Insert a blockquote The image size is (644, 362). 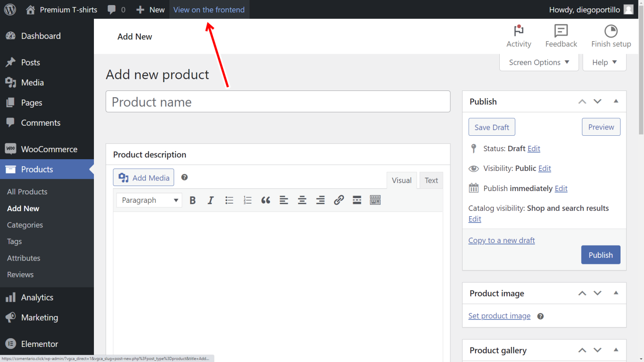click(265, 200)
